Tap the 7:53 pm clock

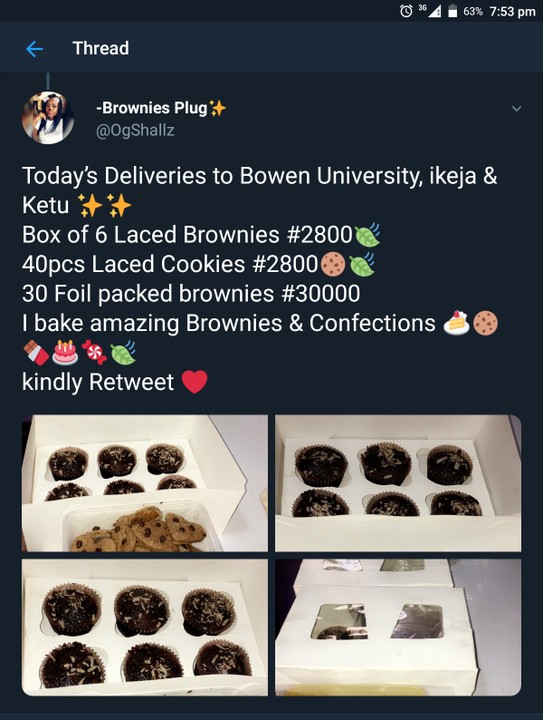(513, 11)
